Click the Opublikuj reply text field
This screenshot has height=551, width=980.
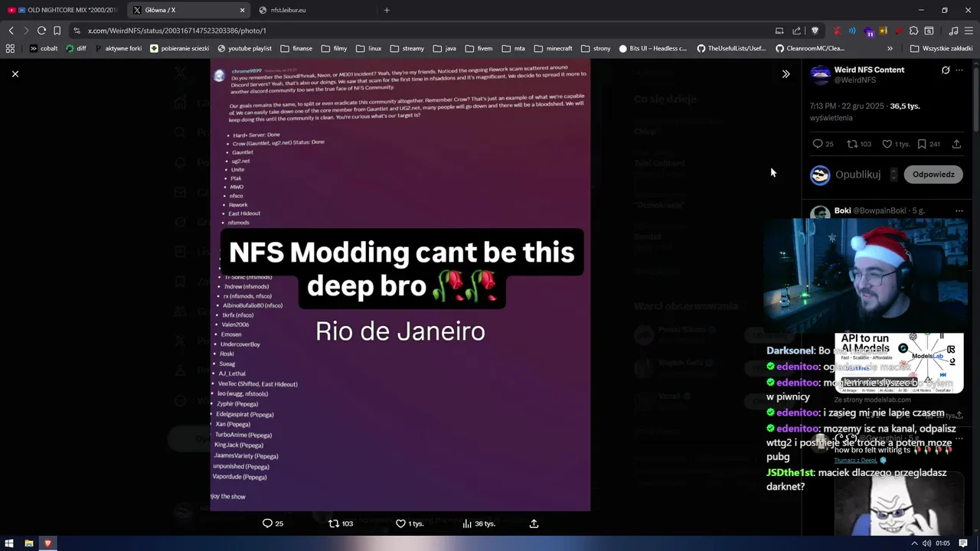pyautogui.click(x=857, y=174)
